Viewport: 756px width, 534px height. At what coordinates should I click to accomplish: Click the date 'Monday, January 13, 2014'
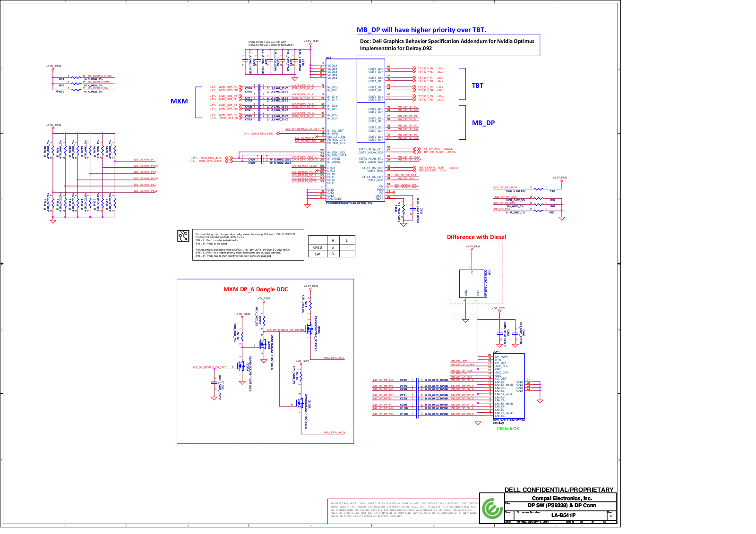[533, 522]
